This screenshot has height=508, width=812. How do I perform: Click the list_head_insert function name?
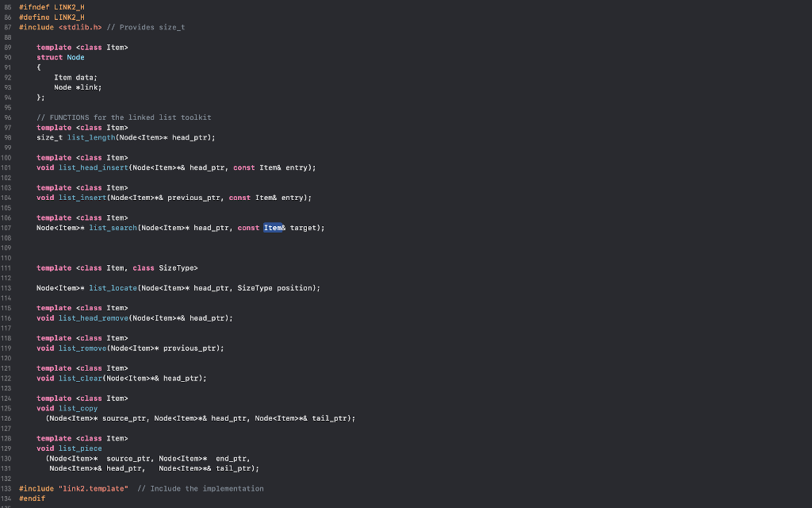coord(94,168)
